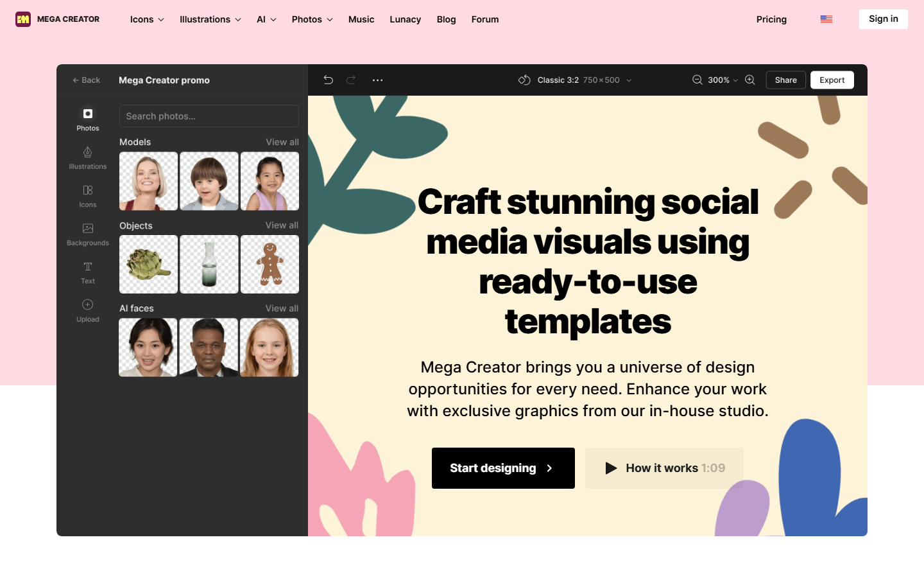The image size is (924, 578).
Task: Click the zoom in magnifier icon
Action: pyautogui.click(x=750, y=80)
